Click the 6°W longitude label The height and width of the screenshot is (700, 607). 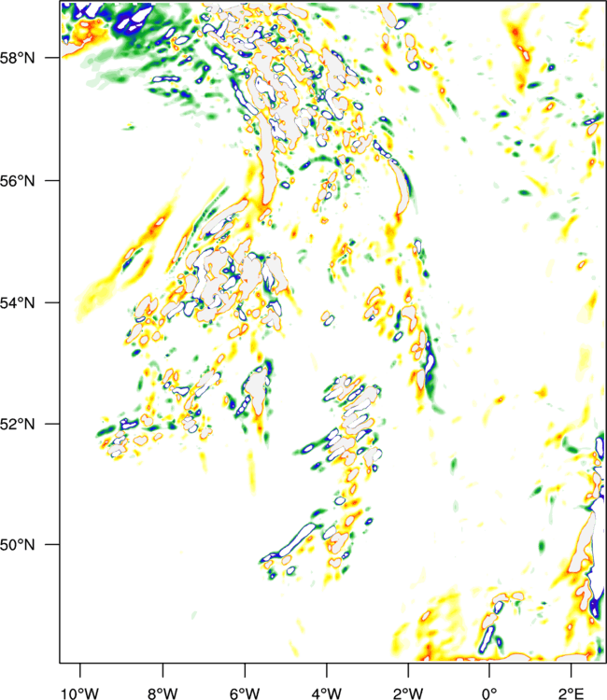(x=245, y=693)
